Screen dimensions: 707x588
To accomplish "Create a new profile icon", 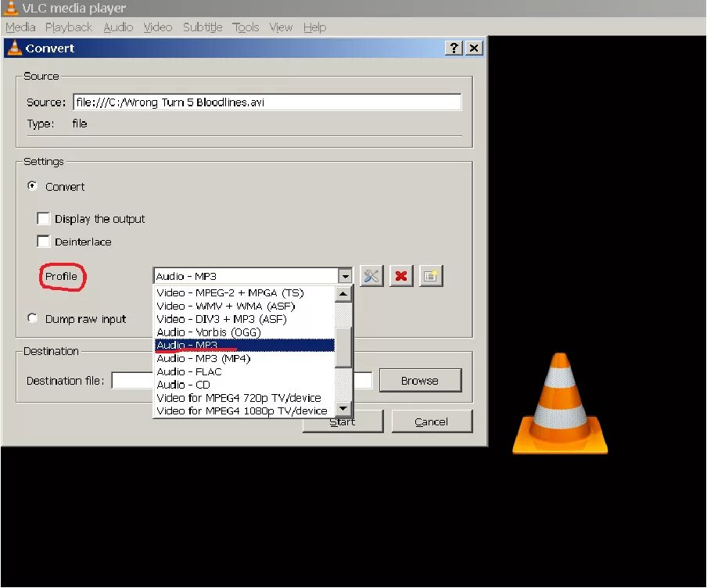I will (x=431, y=276).
